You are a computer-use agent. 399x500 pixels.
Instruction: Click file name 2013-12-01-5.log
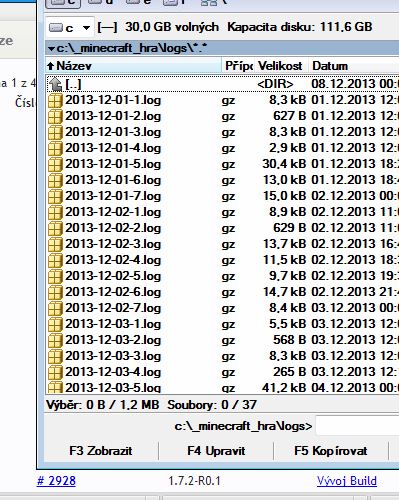tap(113, 164)
